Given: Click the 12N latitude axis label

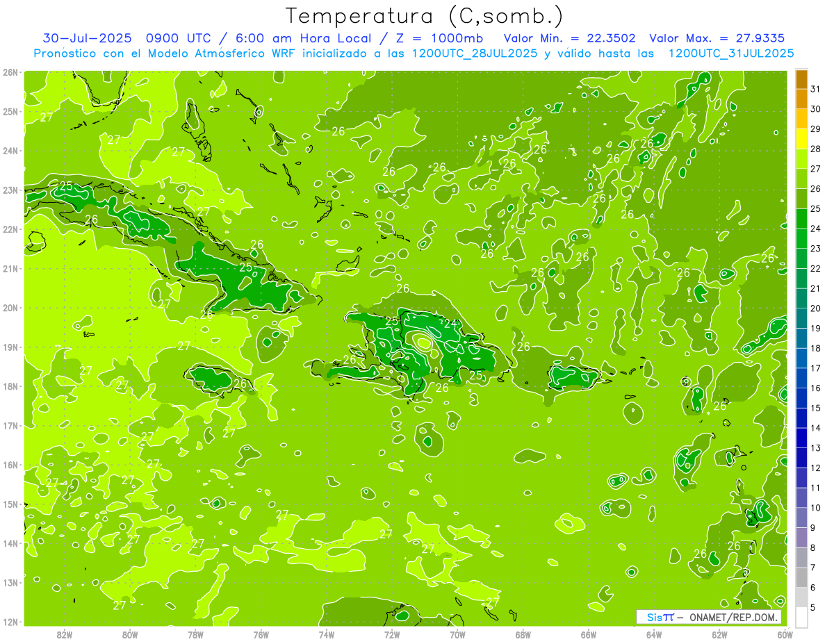Looking at the screenshot, I should pyautogui.click(x=10, y=622).
